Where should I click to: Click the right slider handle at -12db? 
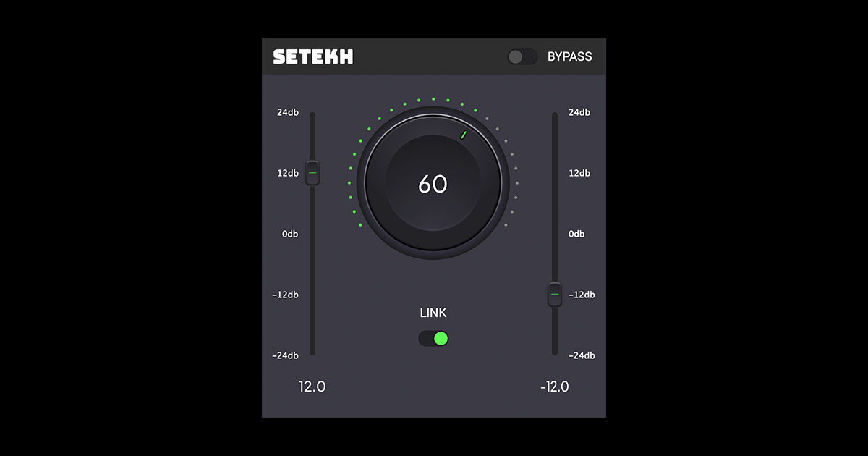click(554, 295)
